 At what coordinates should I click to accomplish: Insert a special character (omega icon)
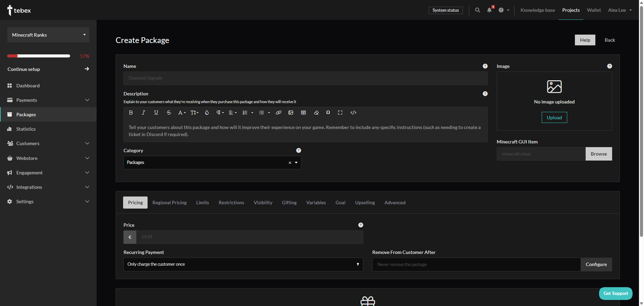pos(328,113)
